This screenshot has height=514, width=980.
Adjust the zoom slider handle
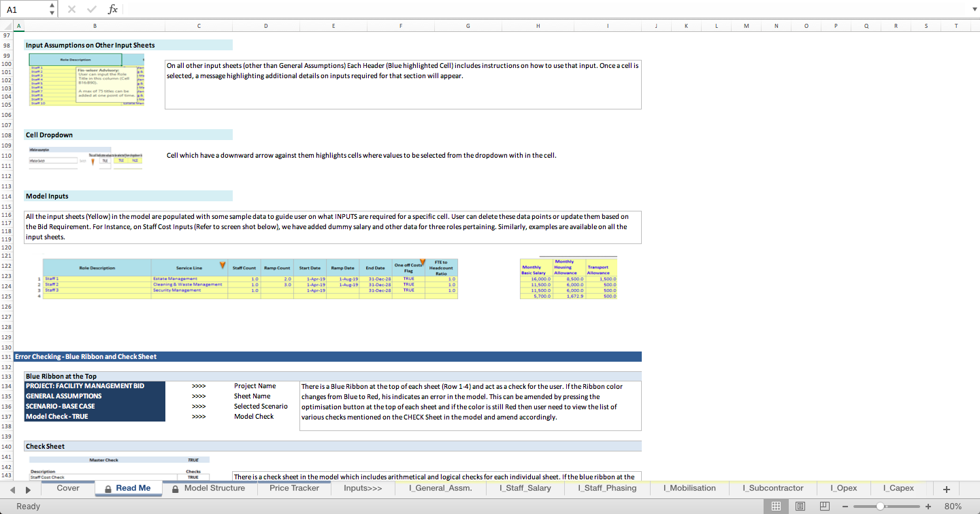pos(880,507)
